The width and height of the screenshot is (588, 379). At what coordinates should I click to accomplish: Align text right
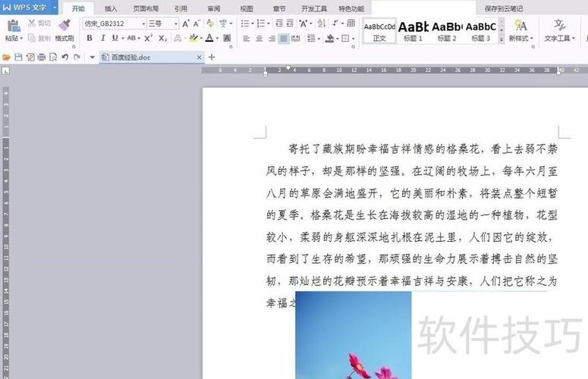[x=272, y=38]
